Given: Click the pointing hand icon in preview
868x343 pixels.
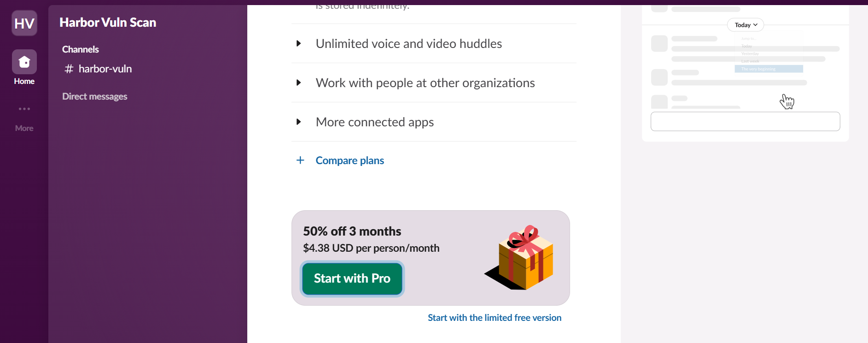Looking at the screenshot, I should pos(787,101).
